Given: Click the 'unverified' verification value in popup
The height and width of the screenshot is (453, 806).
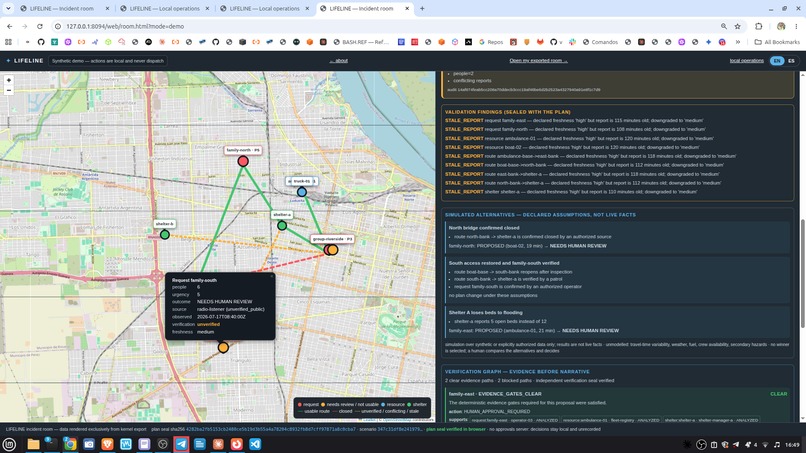Looking at the screenshot, I should tap(208, 324).
